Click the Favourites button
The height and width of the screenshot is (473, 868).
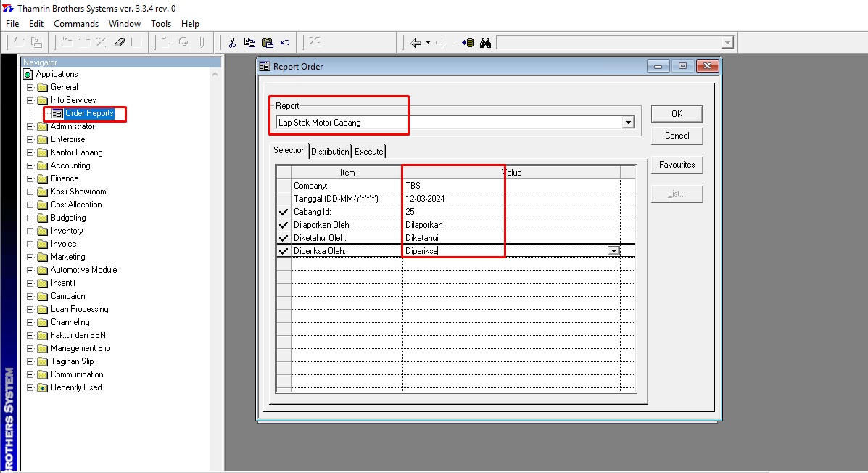click(x=677, y=165)
